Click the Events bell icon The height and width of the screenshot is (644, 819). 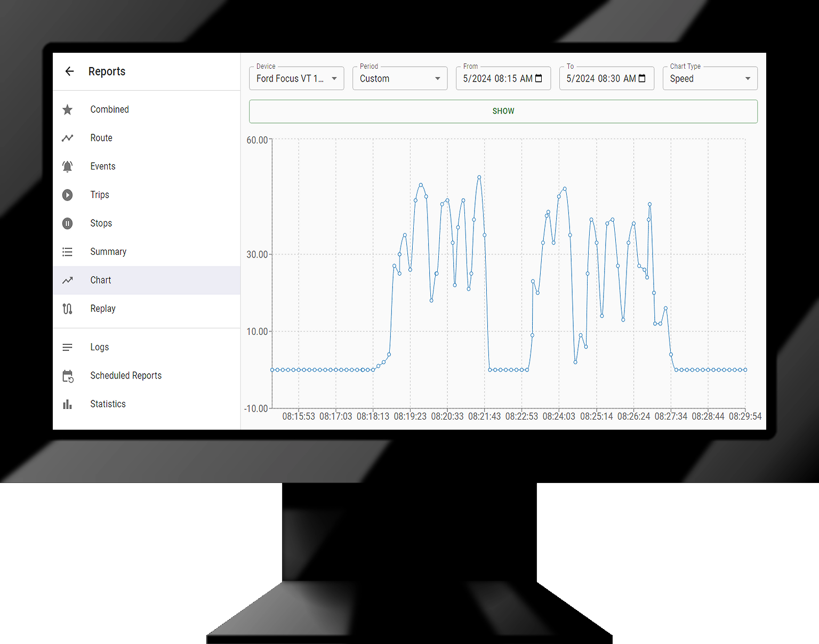click(x=67, y=166)
